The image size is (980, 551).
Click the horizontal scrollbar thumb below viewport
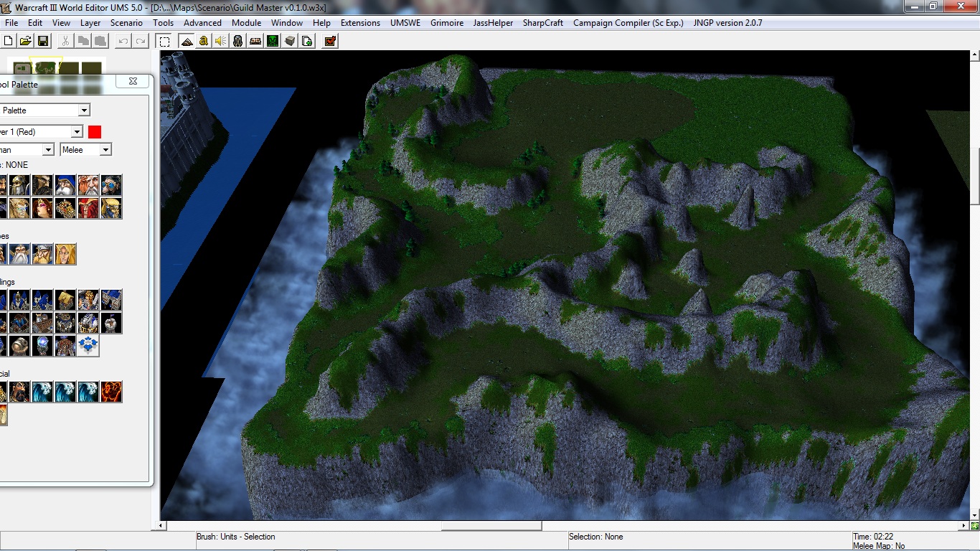[x=491, y=526]
